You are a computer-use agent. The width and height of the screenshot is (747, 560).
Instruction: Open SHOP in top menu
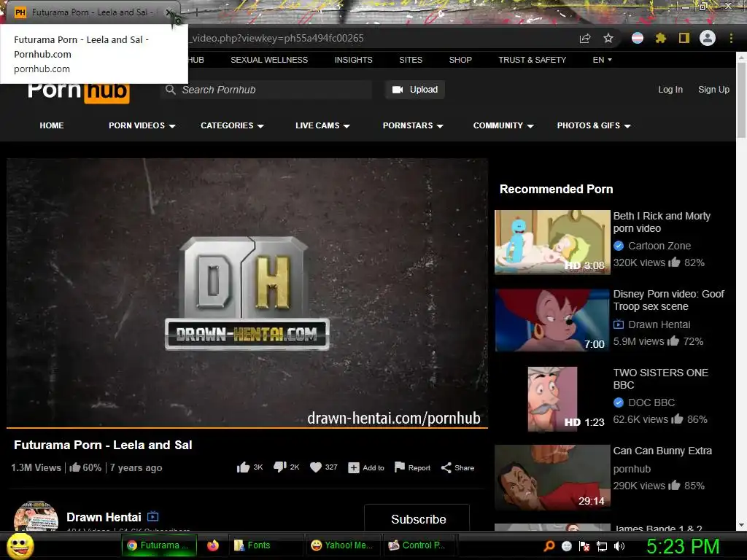tap(460, 60)
